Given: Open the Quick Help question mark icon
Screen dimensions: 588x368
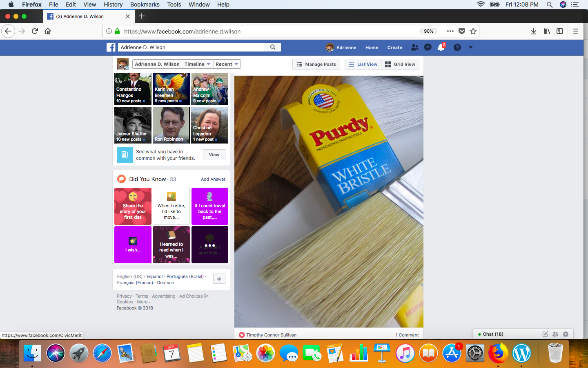Looking at the screenshot, I should point(457,47).
